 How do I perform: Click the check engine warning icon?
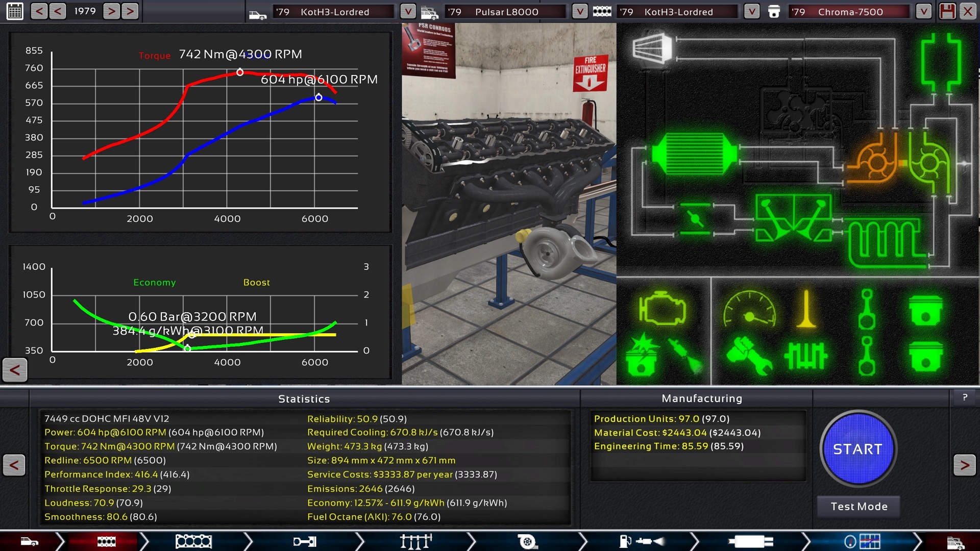coord(662,308)
